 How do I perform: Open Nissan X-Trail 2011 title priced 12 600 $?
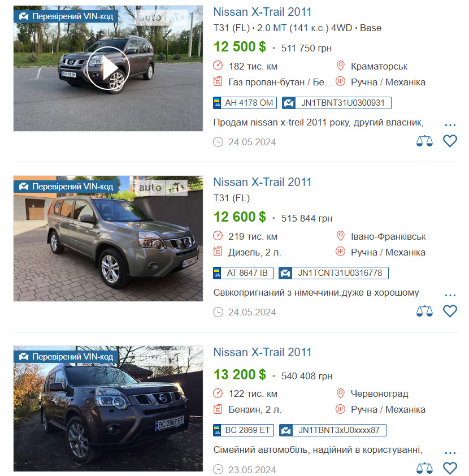click(262, 182)
